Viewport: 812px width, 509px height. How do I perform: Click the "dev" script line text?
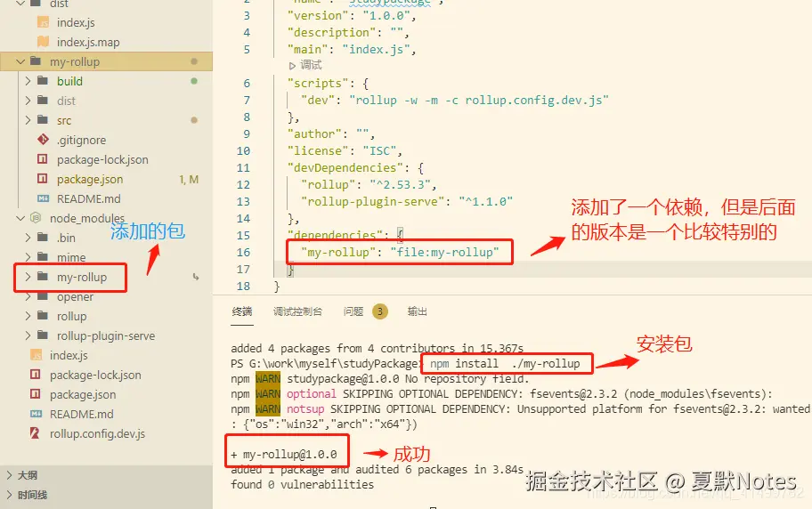click(455, 100)
